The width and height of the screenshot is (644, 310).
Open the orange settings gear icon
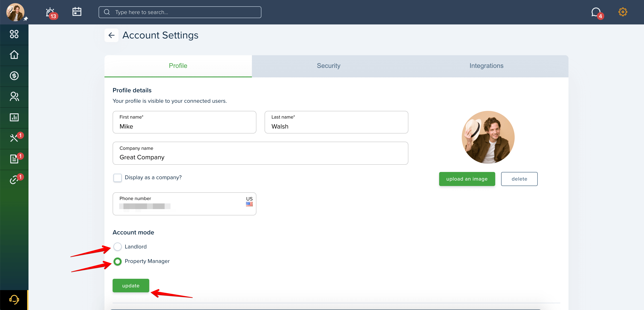click(623, 12)
